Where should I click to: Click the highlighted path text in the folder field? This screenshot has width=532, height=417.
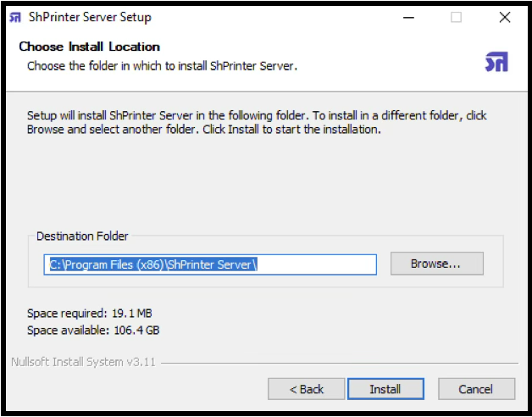tap(152, 264)
